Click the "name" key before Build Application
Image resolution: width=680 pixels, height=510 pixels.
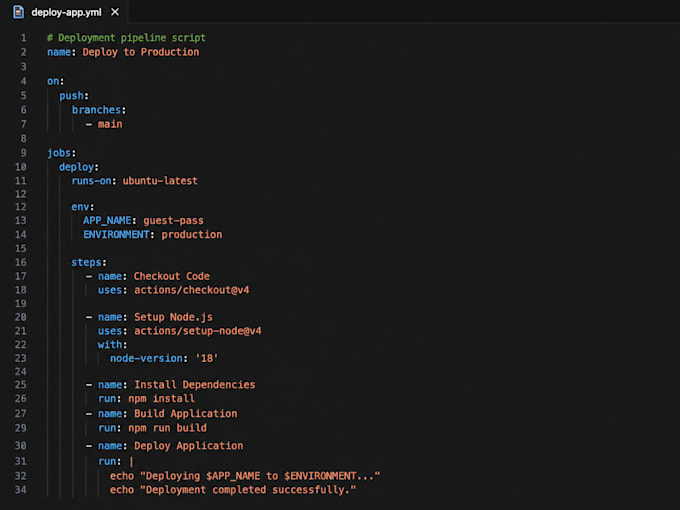[110, 414]
